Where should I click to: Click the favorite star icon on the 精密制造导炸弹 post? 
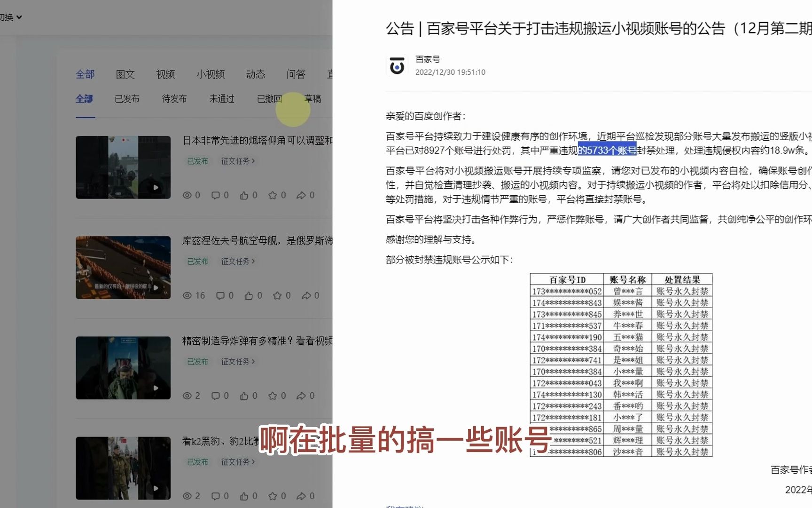273,396
